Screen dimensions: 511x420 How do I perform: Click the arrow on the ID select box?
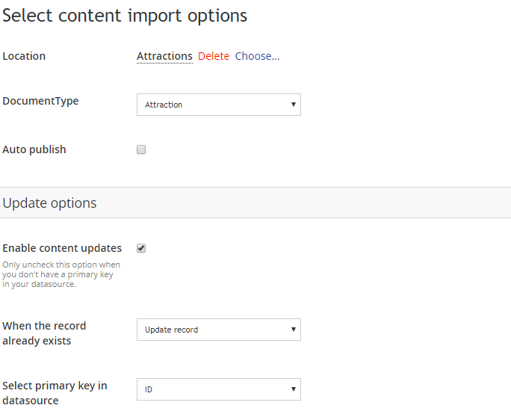pos(293,389)
